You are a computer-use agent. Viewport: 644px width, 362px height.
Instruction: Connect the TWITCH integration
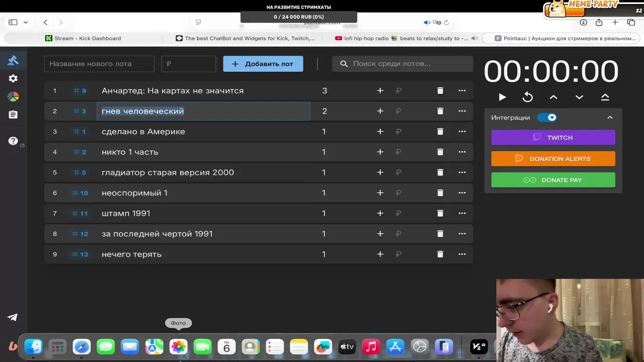pos(553,138)
